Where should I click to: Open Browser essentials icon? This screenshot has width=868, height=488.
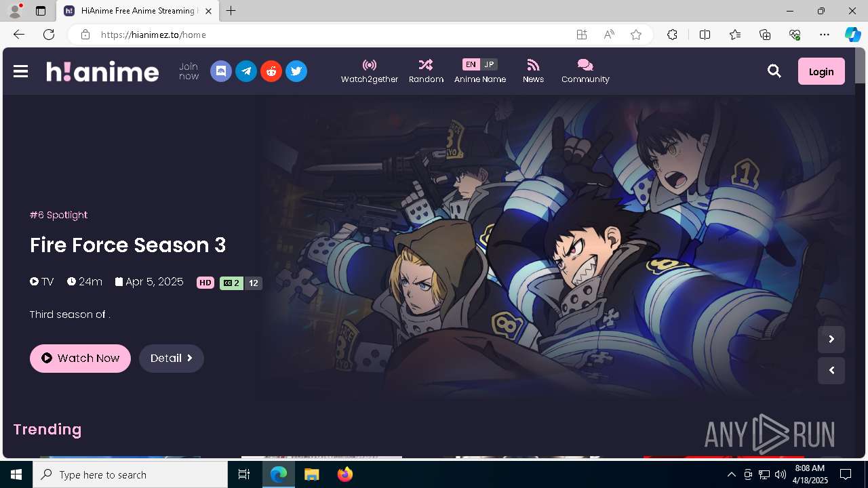click(795, 35)
